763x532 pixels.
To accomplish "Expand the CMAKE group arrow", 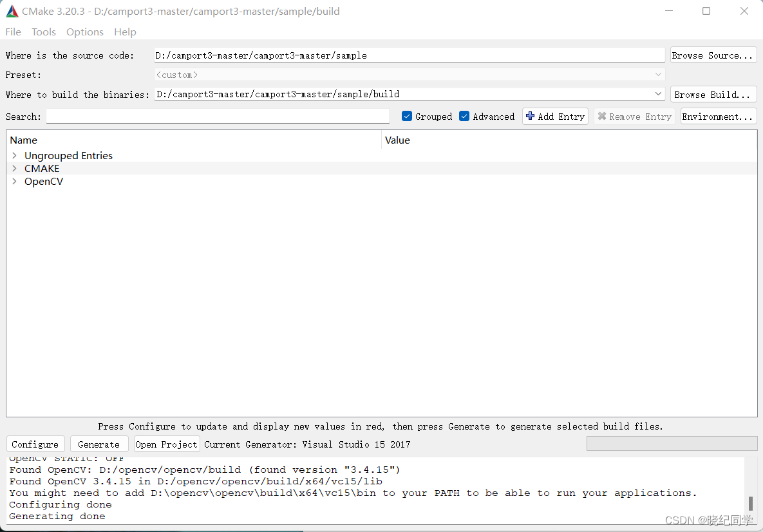I will coord(15,168).
